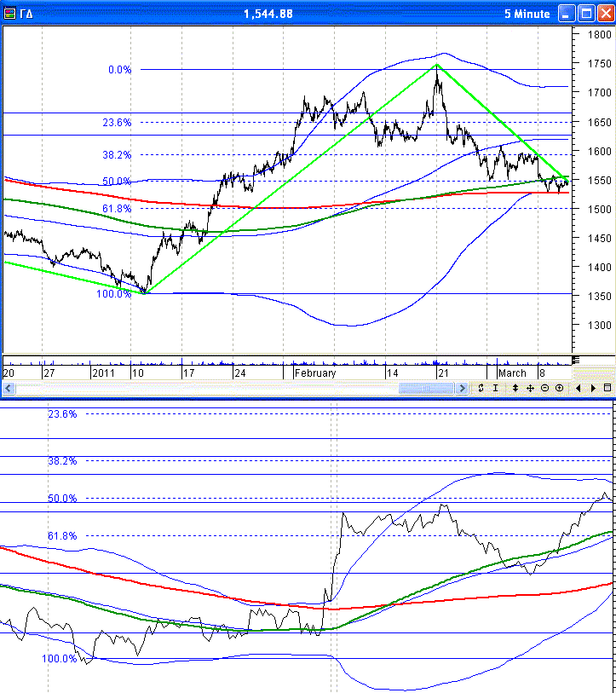The height and width of the screenshot is (693, 616).
Task: Step chart forward with black right triangle
Action: (x=593, y=388)
